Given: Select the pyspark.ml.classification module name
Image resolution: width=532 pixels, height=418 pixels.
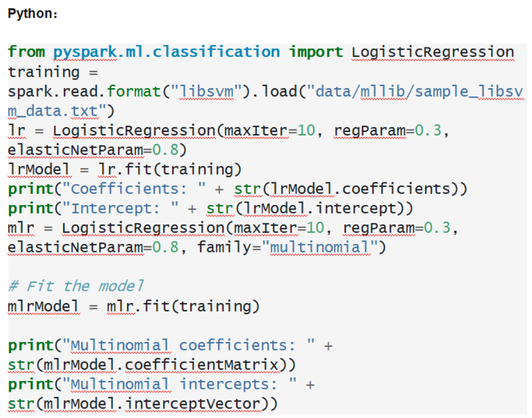Looking at the screenshot, I should coord(167,52).
